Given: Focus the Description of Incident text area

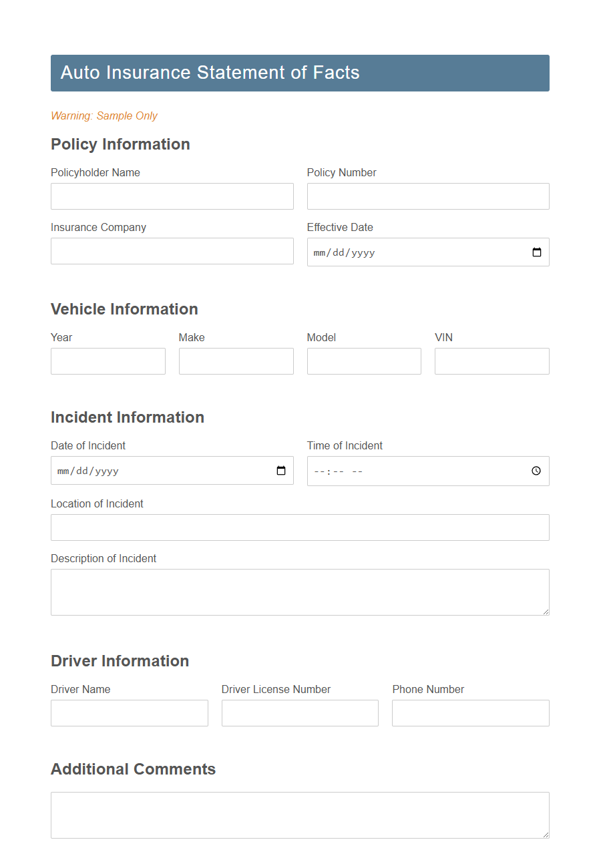Looking at the screenshot, I should pos(299,591).
